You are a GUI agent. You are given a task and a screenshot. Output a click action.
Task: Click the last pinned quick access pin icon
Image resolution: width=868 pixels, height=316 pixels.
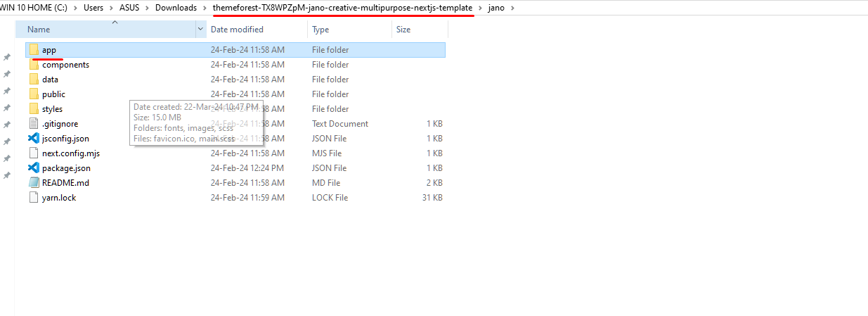[7, 175]
